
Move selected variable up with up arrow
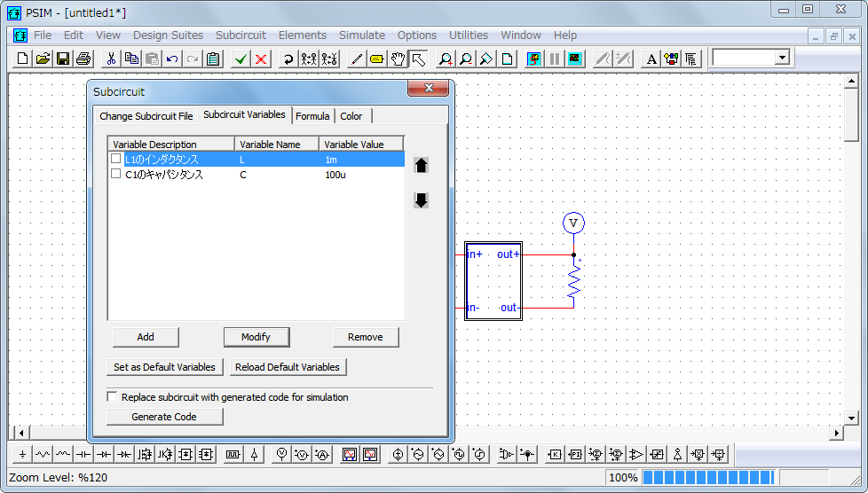[422, 165]
